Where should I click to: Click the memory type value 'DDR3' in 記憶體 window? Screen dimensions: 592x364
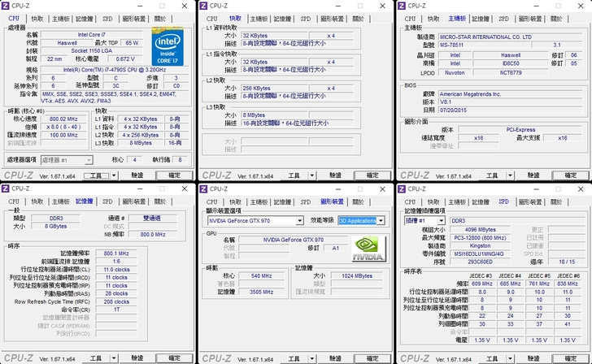pos(56,218)
